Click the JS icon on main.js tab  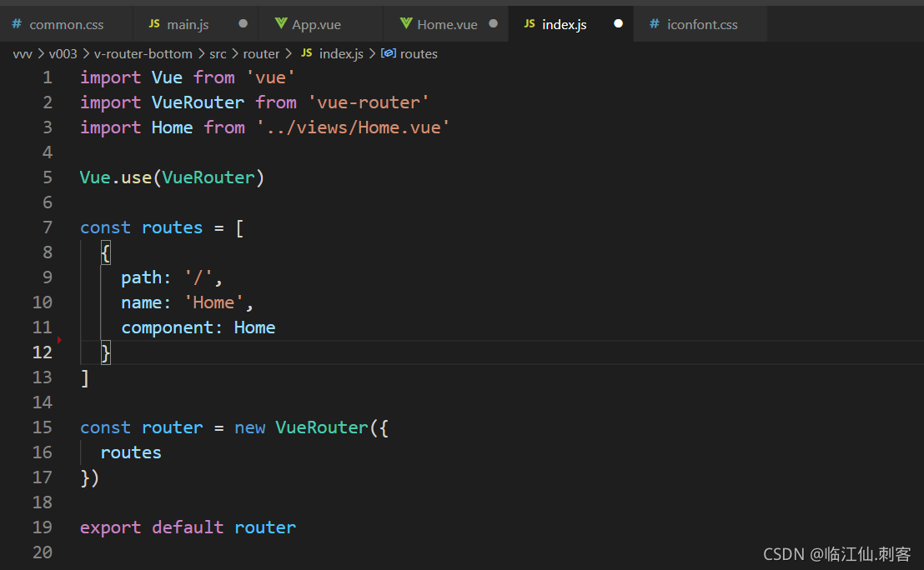pos(154,23)
